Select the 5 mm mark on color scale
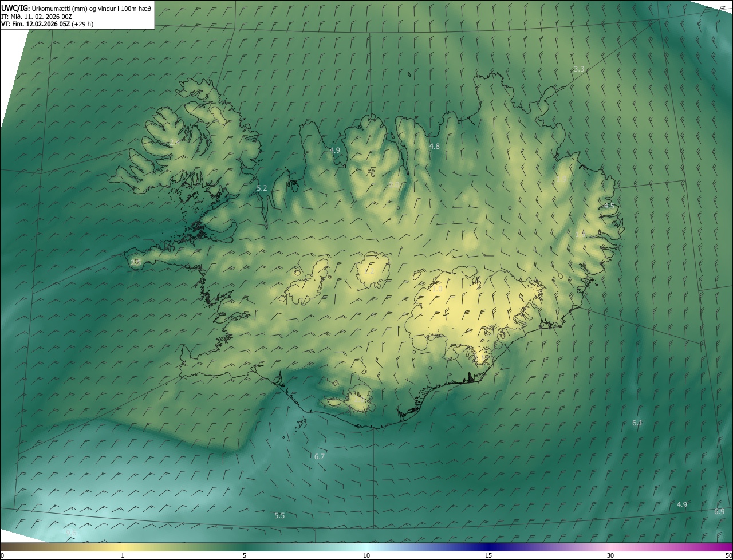The image size is (733, 560). (245, 555)
